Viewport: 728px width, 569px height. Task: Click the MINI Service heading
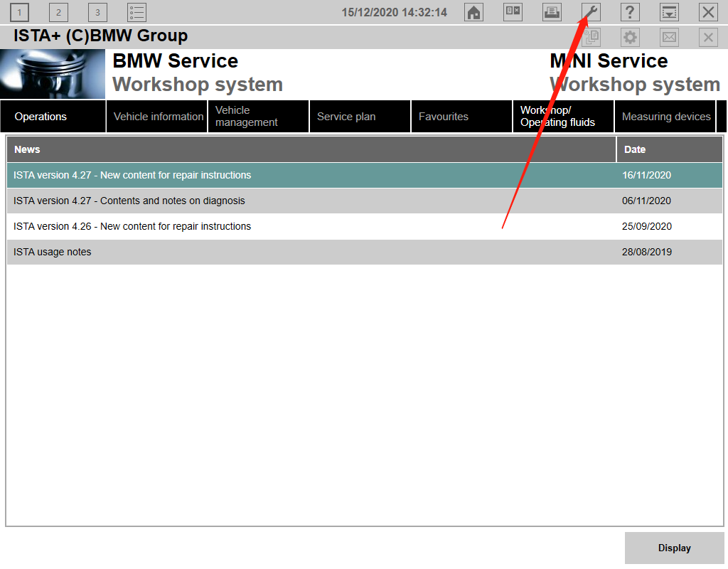pos(609,61)
